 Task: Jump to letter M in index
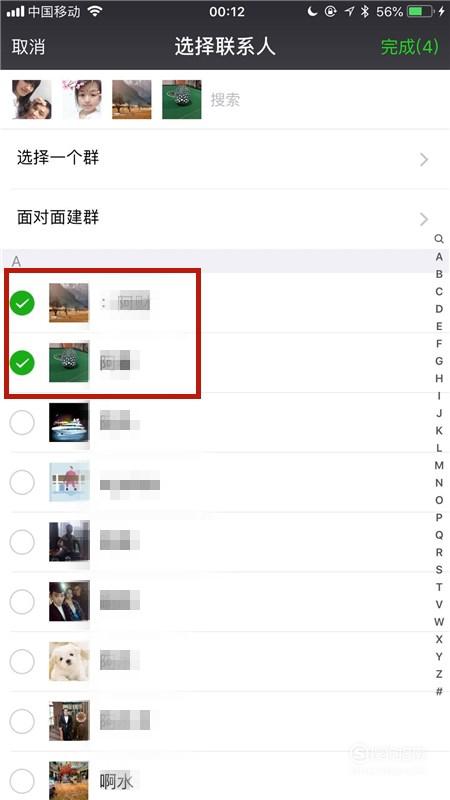click(x=439, y=465)
